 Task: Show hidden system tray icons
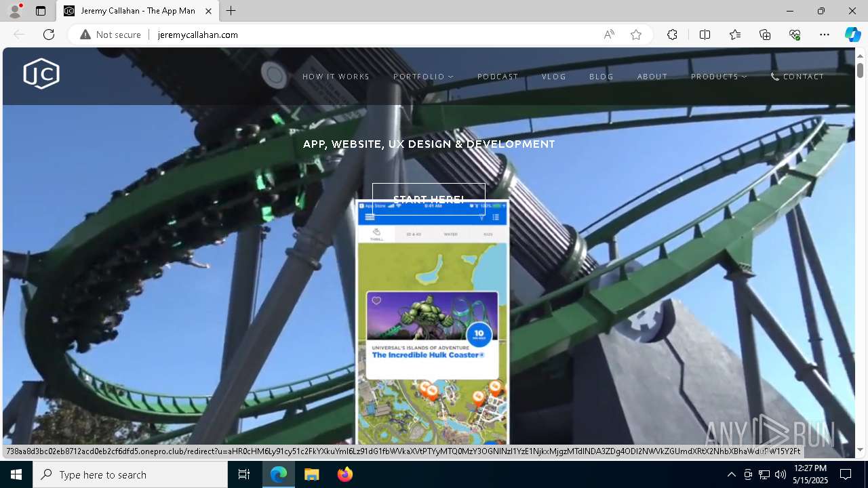point(731,474)
